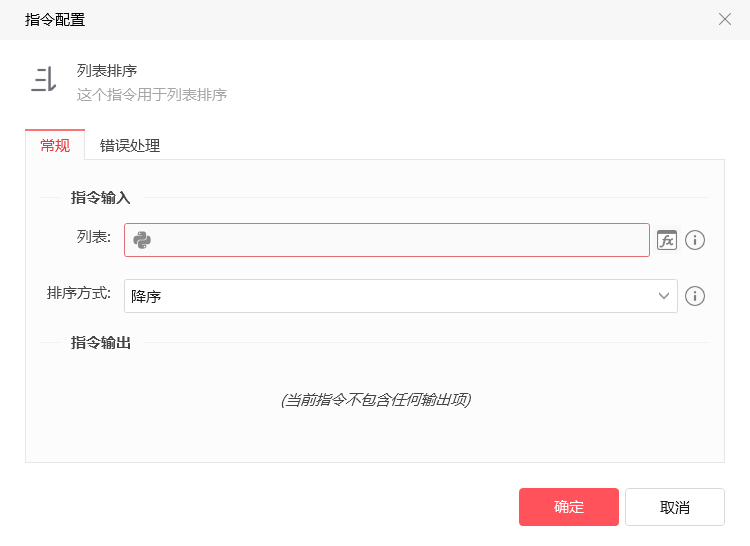Expand the 排序方式 dropdown arrow
750x546 pixels.
pos(663,296)
